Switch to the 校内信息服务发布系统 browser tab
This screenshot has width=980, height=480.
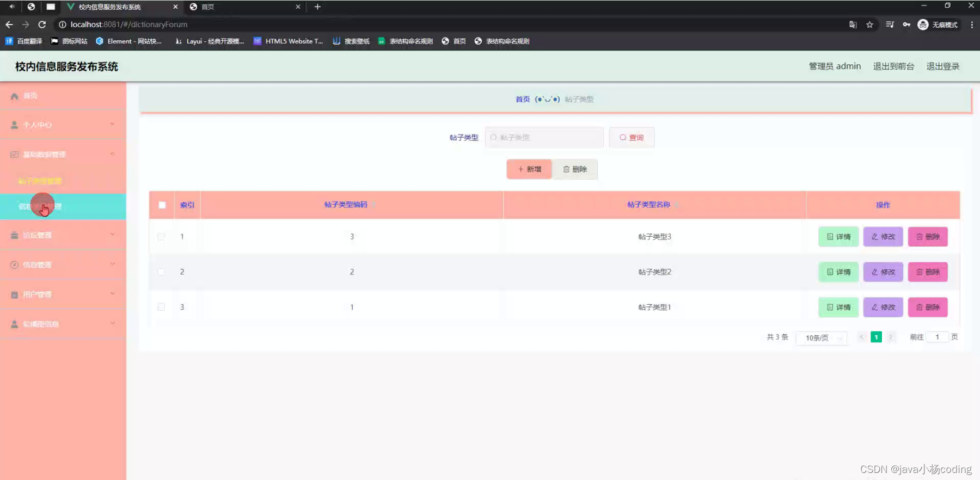pyautogui.click(x=122, y=7)
